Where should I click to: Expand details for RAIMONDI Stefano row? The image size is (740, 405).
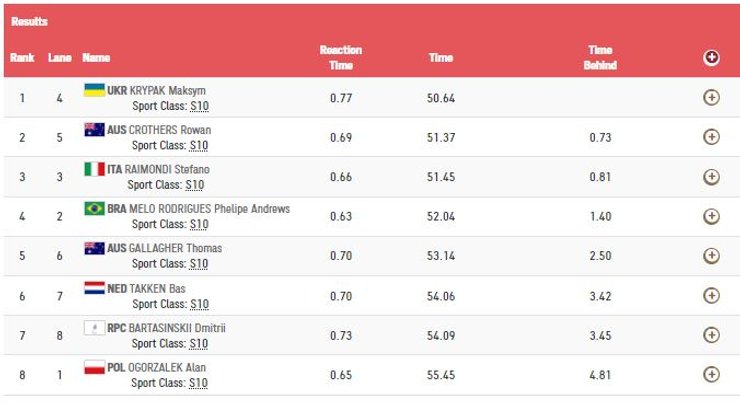point(711,177)
